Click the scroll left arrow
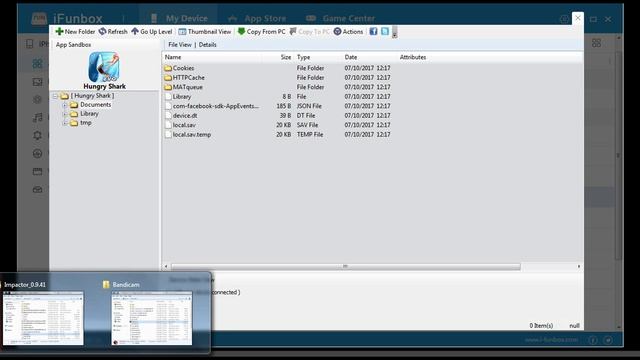 point(166,267)
